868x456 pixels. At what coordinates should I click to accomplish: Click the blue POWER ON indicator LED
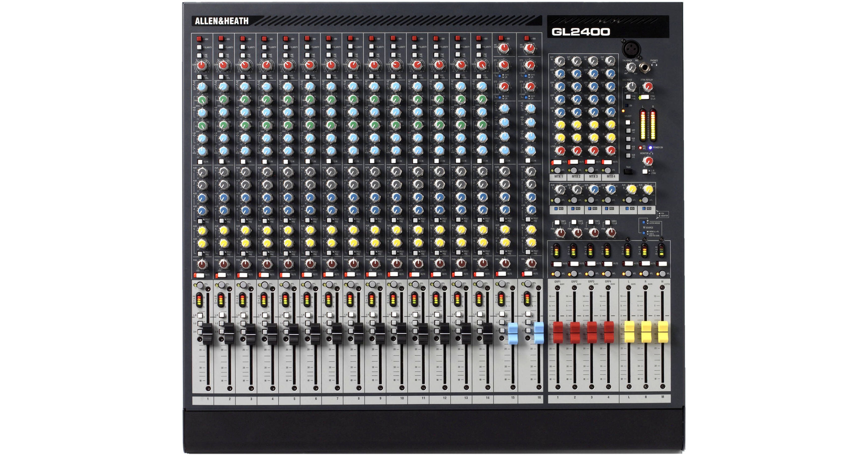pos(650,148)
